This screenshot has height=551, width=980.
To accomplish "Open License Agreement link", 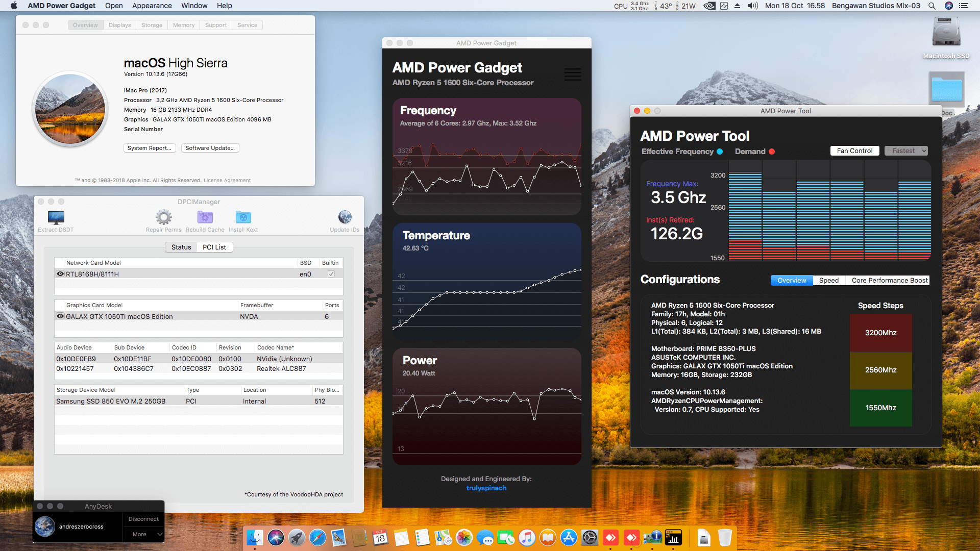I will pyautogui.click(x=227, y=180).
